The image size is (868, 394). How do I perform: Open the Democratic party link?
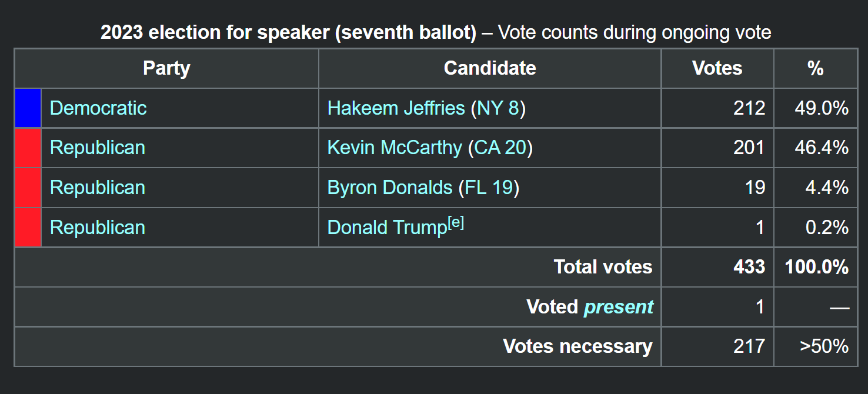coord(98,108)
